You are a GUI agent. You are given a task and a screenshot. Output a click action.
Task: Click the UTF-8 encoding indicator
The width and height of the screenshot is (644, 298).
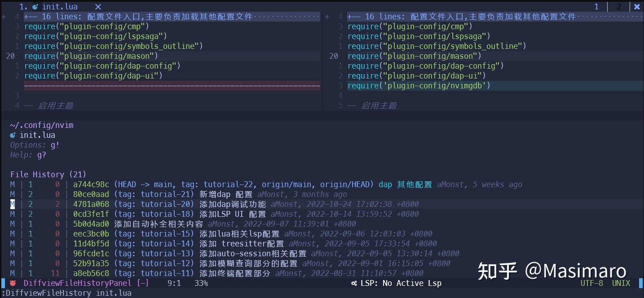point(591,283)
